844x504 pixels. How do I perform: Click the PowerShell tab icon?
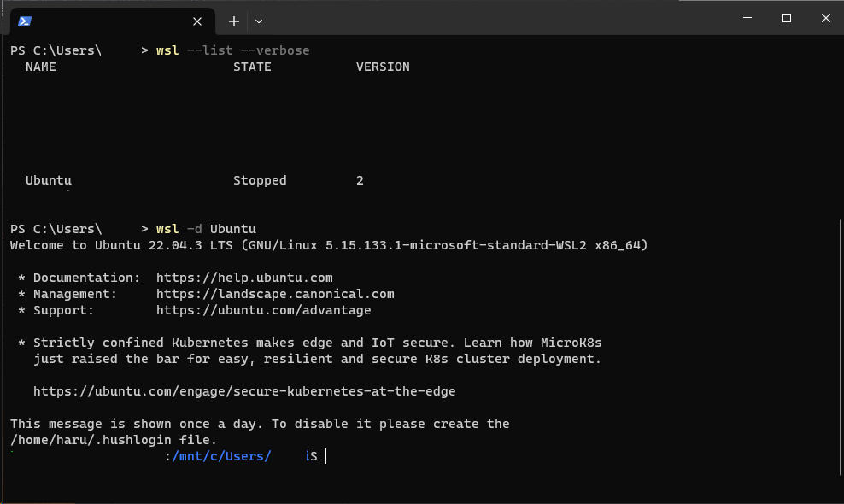tap(25, 21)
